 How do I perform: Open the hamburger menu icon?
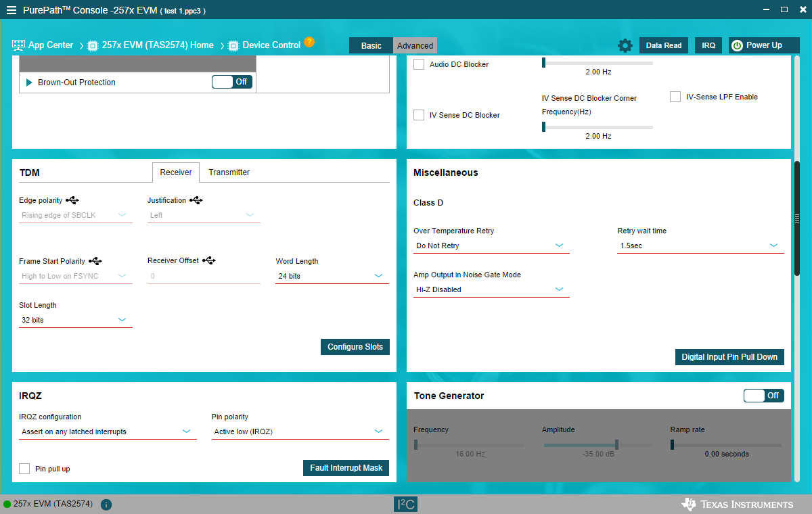click(x=12, y=10)
